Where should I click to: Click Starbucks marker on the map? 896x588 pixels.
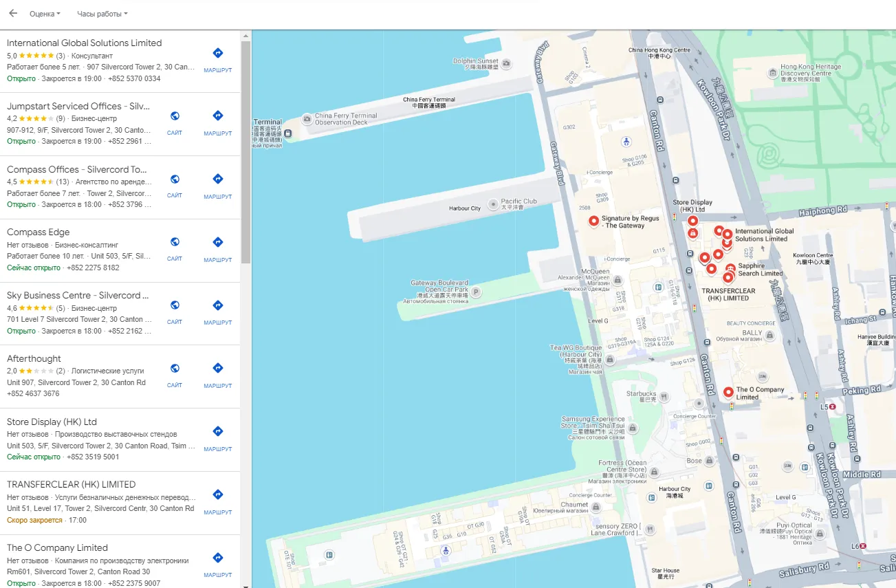664,397
